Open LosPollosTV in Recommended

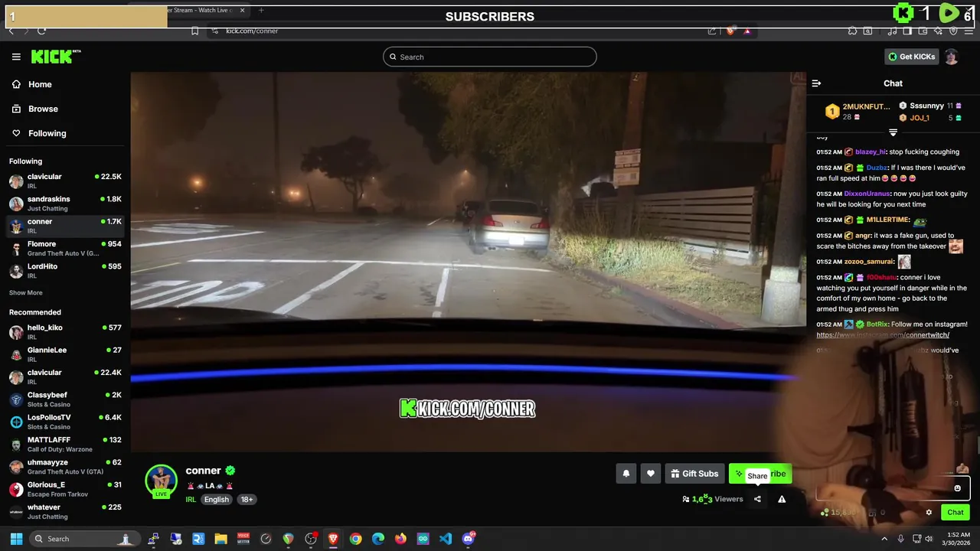click(65, 422)
